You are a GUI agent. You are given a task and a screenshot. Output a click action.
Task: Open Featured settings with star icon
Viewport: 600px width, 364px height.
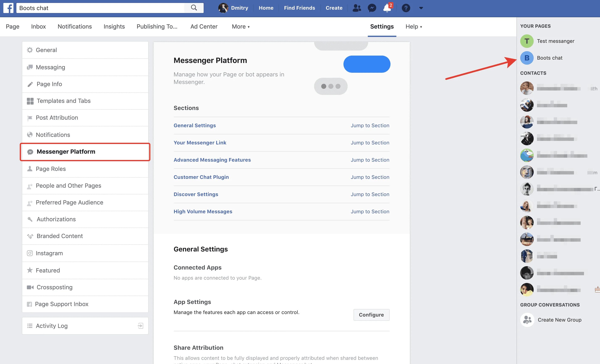click(85, 270)
